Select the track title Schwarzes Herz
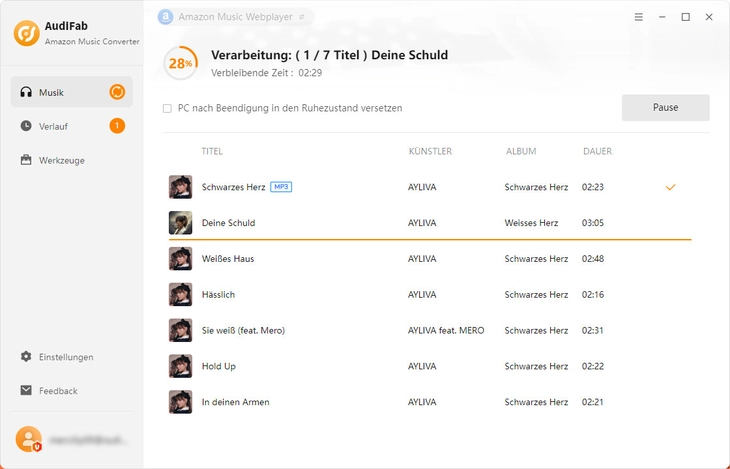 (233, 187)
